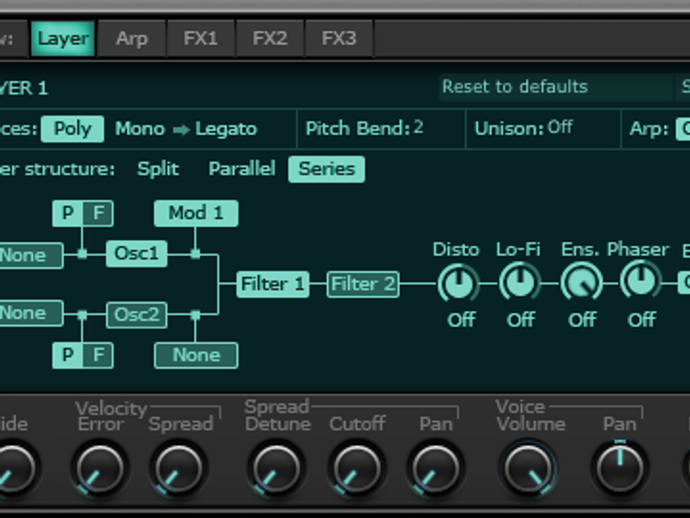Click the node right of Osc1

195,254
